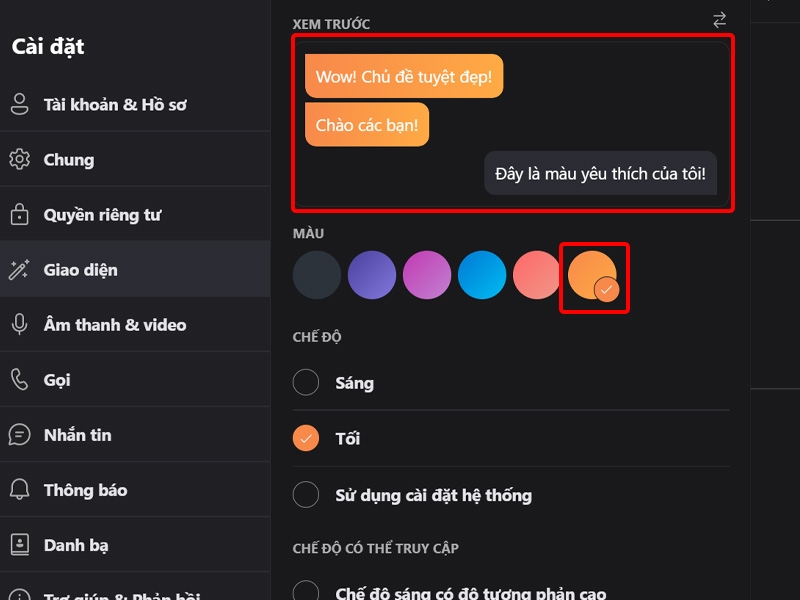The image size is (800, 600).
Task: Open Âm thanh & video settings
Action: (x=135, y=324)
